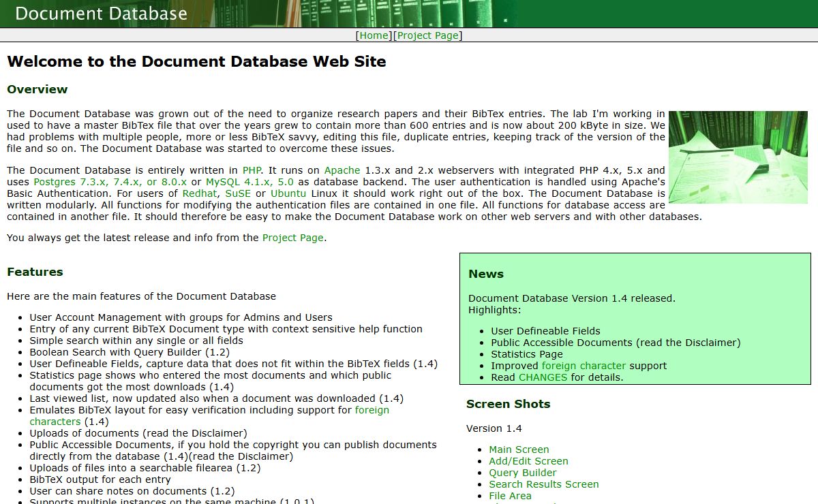The height and width of the screenshot is (504, 818).
Task: Click 'BibTeX output for each entry' item
Action: pos(100,479)
